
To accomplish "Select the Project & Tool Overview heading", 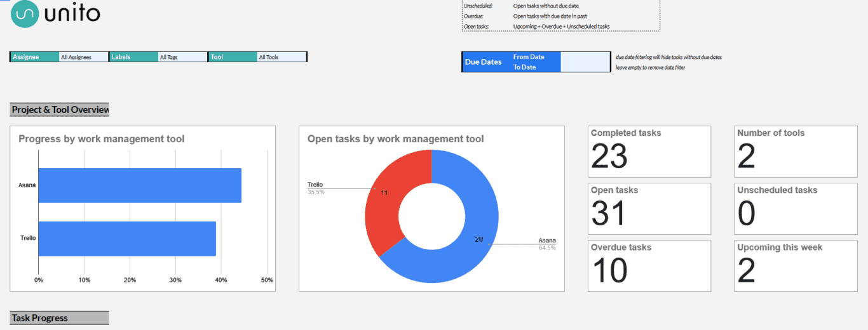I will tap(60, 110).
